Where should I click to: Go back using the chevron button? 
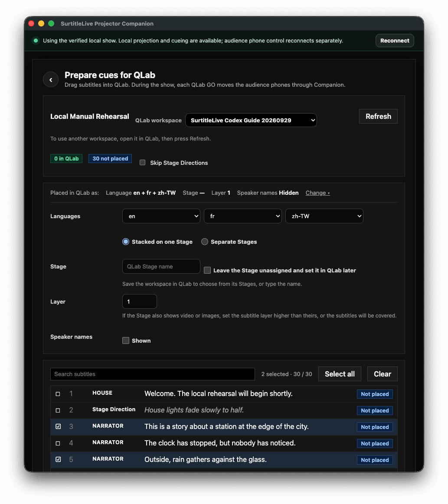(x=51, y=80)
